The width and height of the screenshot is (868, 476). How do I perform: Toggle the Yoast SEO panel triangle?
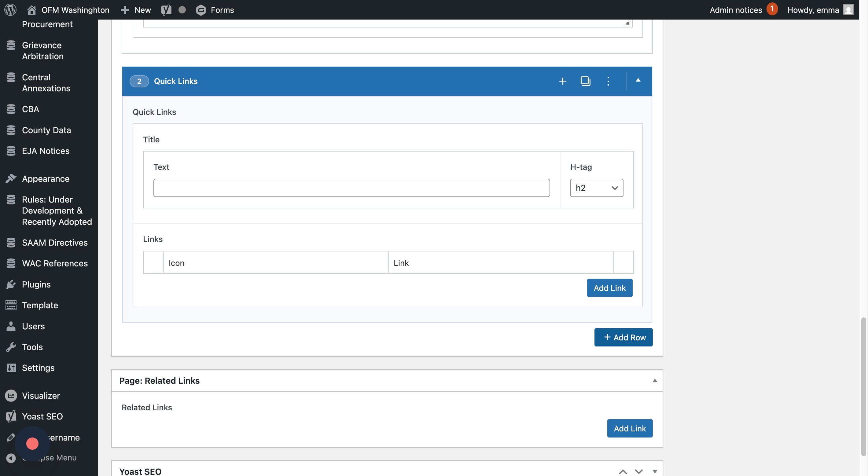pos(655,471)
